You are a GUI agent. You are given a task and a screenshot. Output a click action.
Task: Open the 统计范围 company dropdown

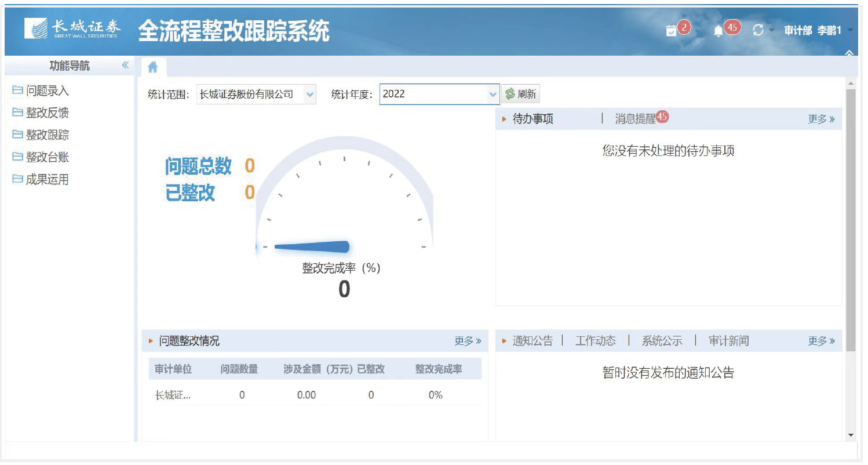[309, 94]
